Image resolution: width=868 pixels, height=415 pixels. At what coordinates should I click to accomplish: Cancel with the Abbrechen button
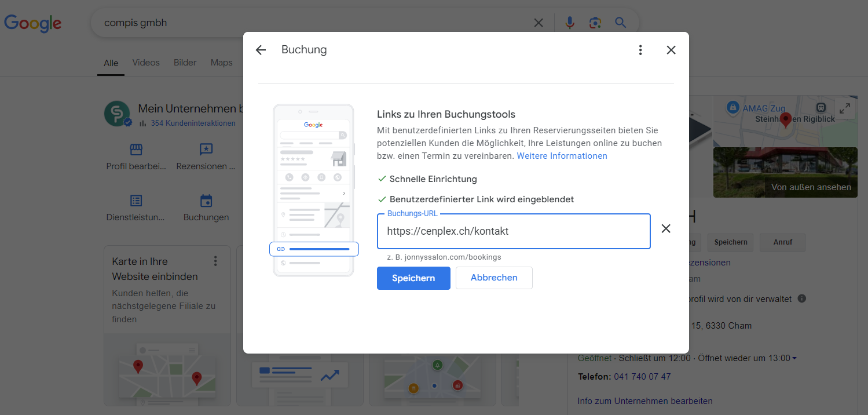(494, 278)
